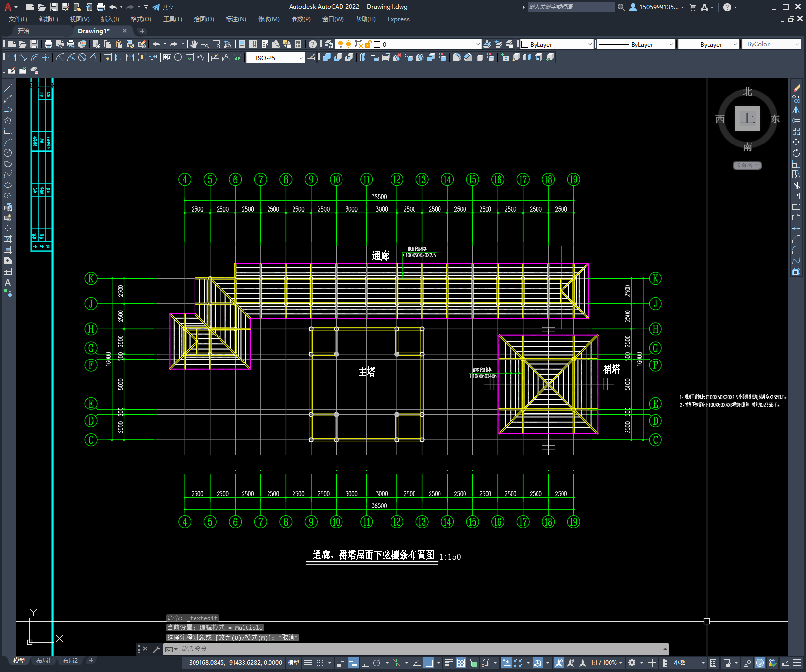Viewport: 806px width, 672px height.
Task: Select the Rotate tool in modify toolbar
Action: (x=796, y=153)
